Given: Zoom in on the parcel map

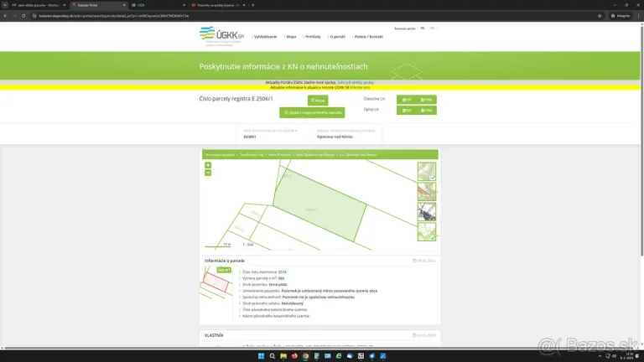Looking at the screenshot, I should pos(208,165).
